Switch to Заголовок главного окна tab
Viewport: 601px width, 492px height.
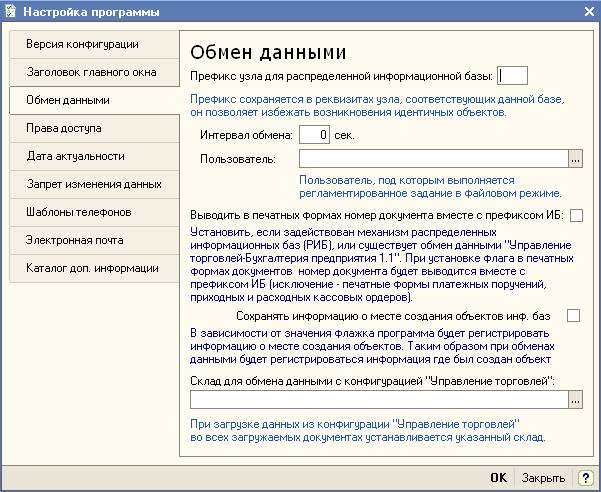pyautogui.click(x=95, y=73)
